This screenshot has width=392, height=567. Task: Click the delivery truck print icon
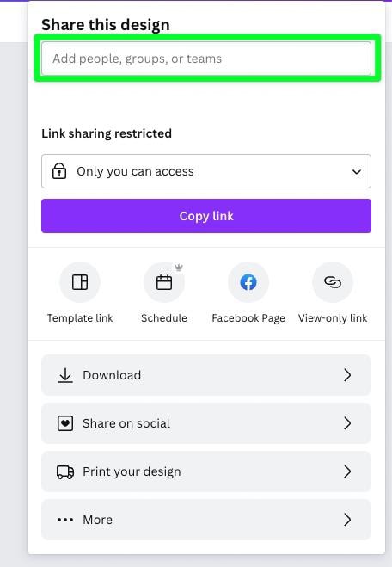tap(65, 471)
